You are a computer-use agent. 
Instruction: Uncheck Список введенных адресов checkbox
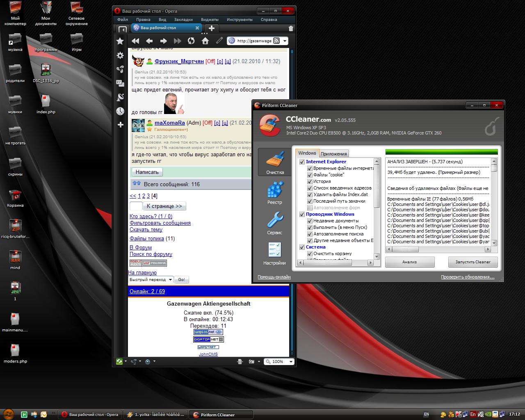(310, 188)
